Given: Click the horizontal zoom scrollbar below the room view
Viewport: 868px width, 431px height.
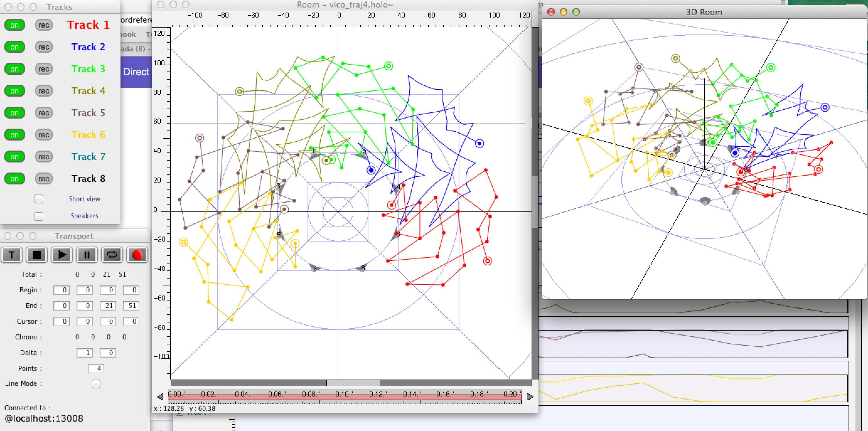Looking at the screenshot, I should [353, 383].
